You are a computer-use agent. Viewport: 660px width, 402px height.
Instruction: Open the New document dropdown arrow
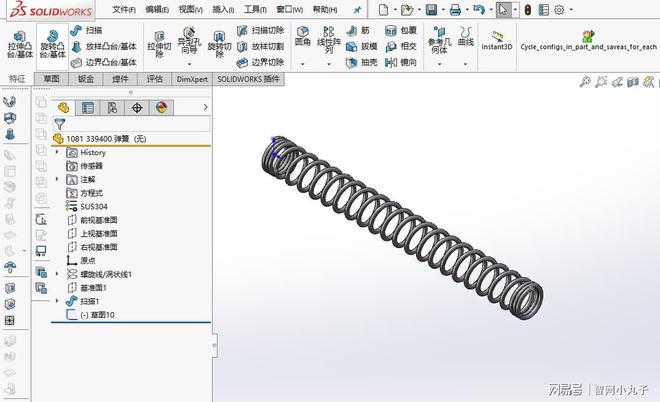[x=395, y=9]
